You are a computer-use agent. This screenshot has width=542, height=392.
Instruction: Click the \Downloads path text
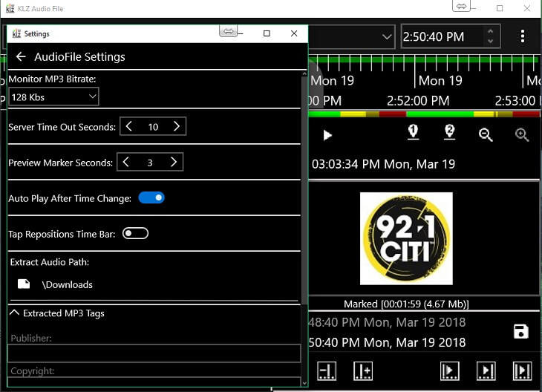(68, 284)
